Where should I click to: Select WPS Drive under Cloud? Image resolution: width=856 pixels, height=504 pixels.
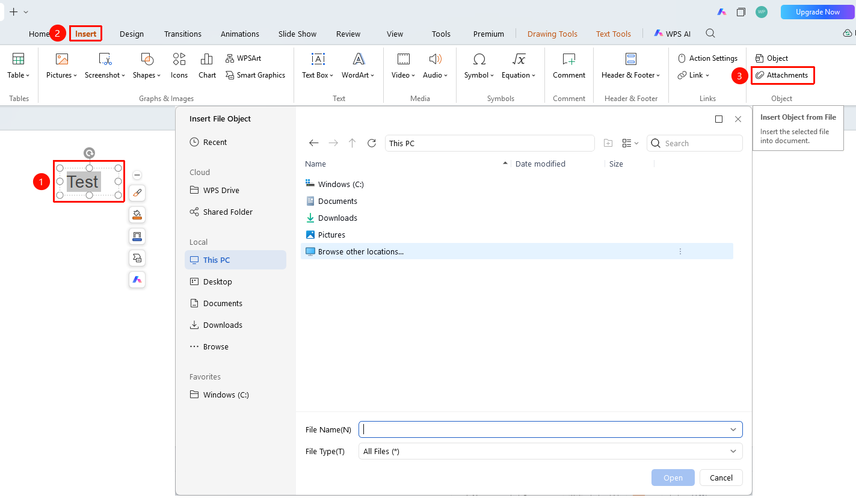pos(215,191)
